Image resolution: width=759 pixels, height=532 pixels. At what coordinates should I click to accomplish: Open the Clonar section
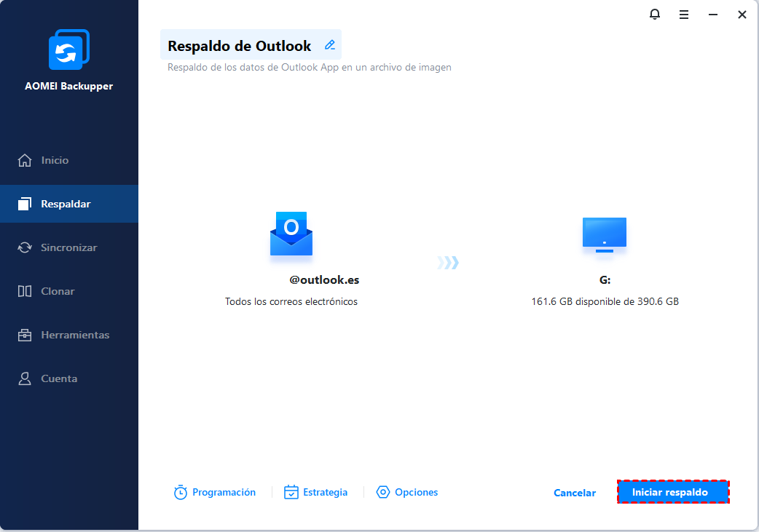click(58, 291)
